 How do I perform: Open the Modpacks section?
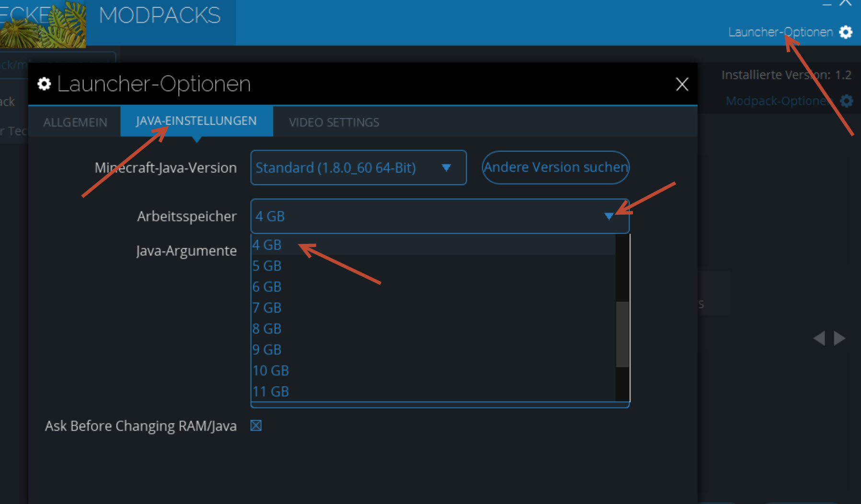click(x=160, y=16)
